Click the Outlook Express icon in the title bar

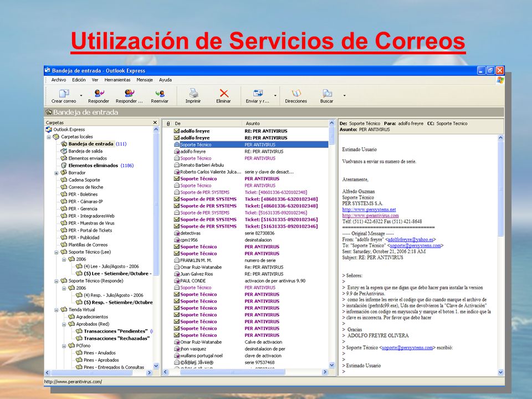[48, 70]
